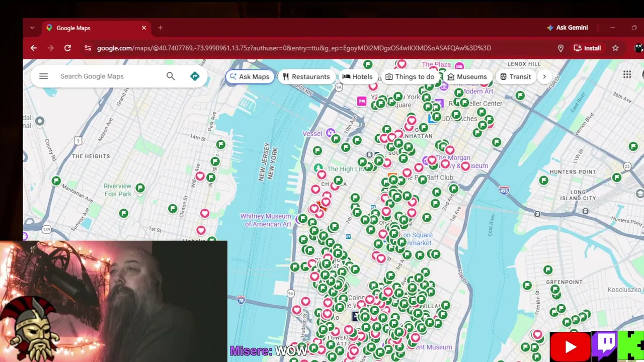Image resolution: width=644 pixels, height=362 pixels.
Task: Click the browser forward arrow
Action: click(x=50, y=48)
